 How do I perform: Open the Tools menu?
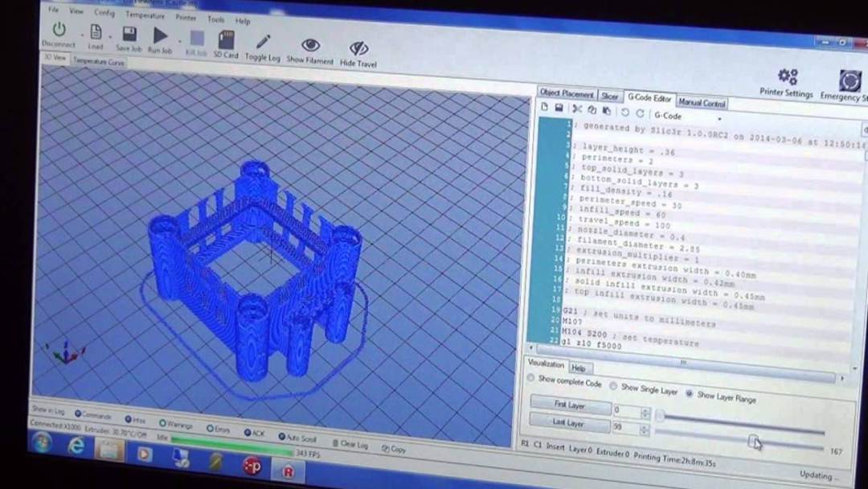click(216, 19)
